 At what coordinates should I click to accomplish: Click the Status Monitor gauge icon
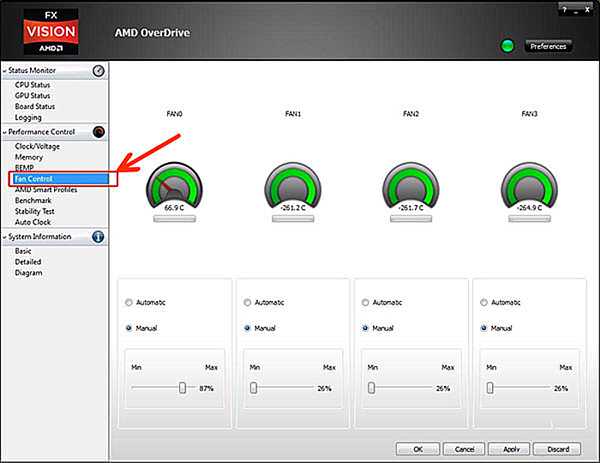98,71
